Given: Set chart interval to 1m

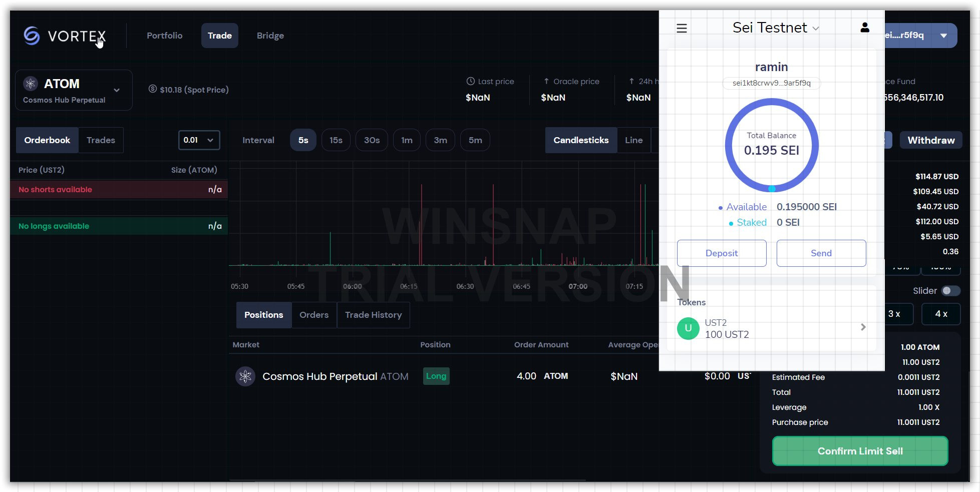Looking at the screenshot, I should (x=407, y=140).
